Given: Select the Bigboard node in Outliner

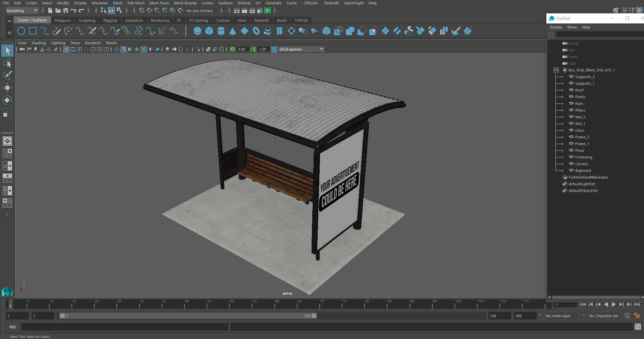Looking at the screenshot, I should coord(583,171).
